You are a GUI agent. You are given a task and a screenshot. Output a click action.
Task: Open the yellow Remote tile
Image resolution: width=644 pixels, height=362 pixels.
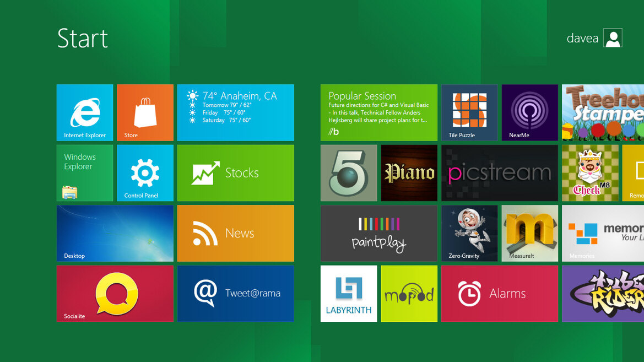[634, 173]
